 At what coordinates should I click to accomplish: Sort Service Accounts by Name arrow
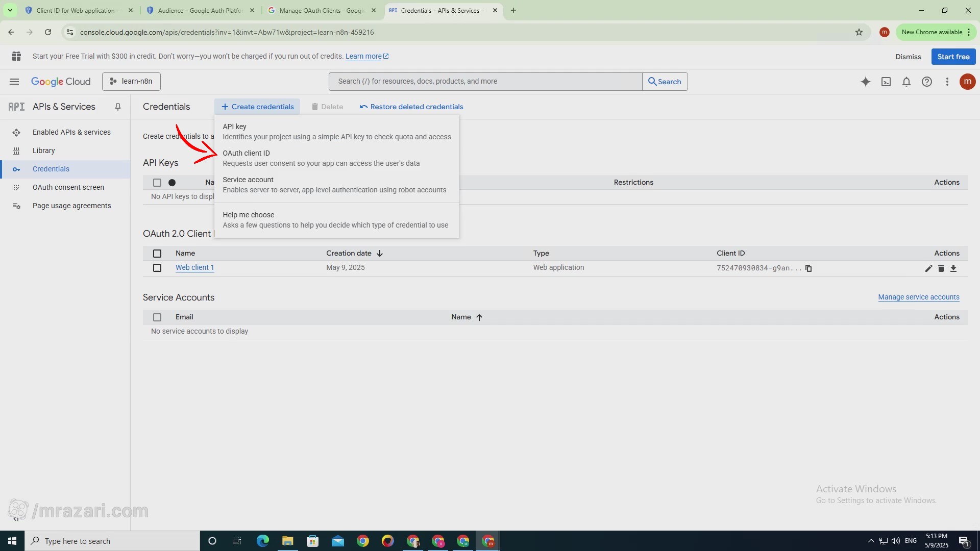[x=480, y=317]
